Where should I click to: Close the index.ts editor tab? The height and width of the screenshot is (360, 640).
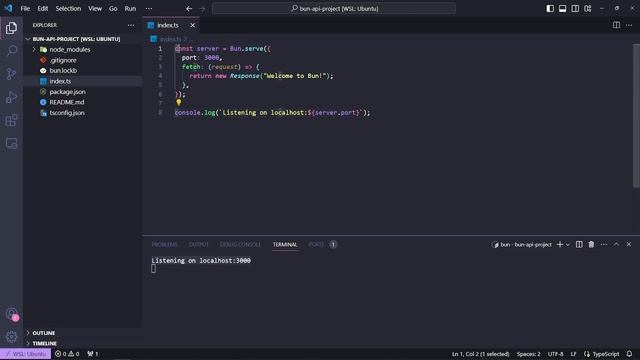pyautogui.click(x=192, y=25)
